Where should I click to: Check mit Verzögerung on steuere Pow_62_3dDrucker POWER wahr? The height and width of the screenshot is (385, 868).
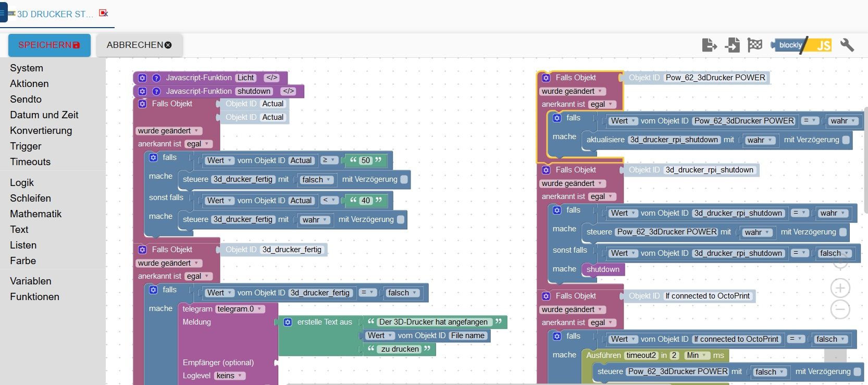pyautogui.click(x=843, y=232)
